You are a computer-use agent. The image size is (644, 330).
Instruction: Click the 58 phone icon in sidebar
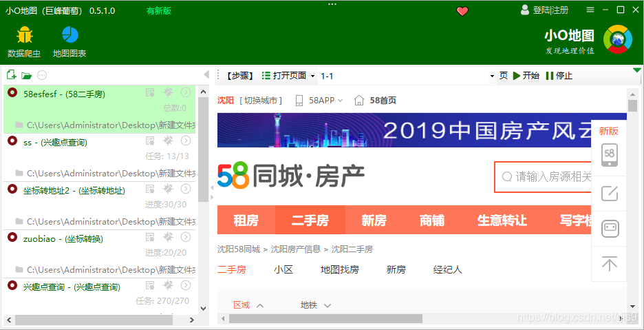click(x=610, y=155)
